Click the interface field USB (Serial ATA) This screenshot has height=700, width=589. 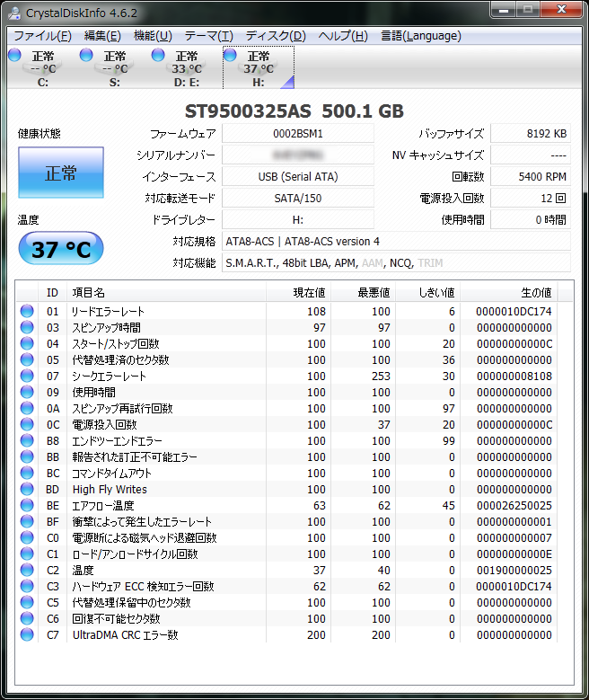point(297,176)
